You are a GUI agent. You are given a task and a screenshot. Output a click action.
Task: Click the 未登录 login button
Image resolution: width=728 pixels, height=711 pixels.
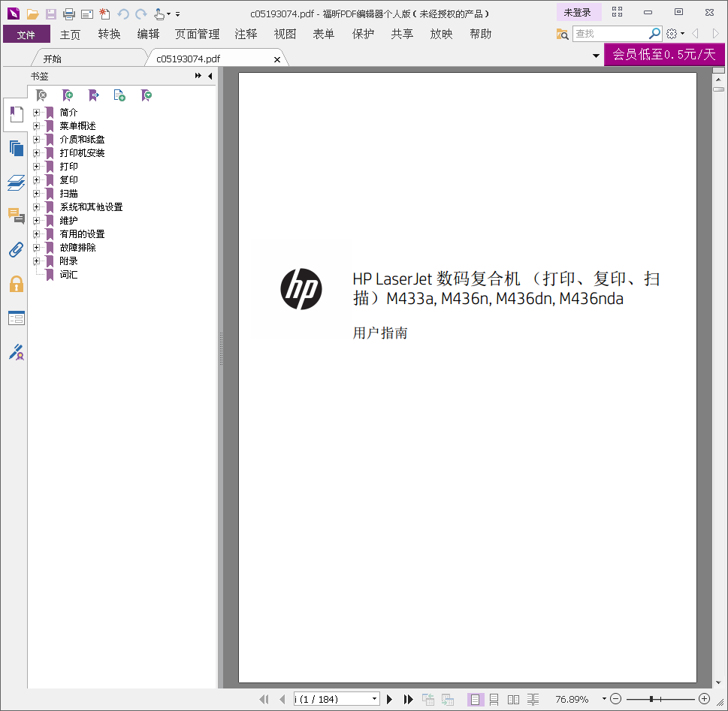pyautogui.click(x=578, y=13)
